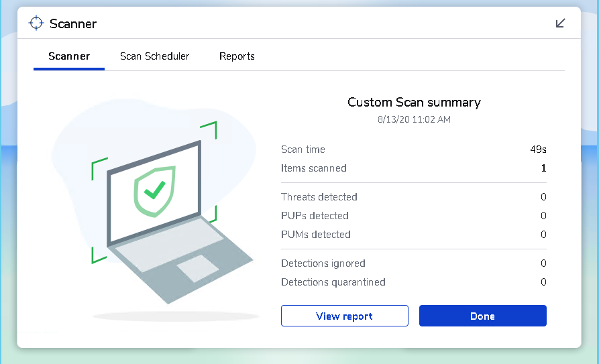Click the Custom Scan summary heading
Viewport: 599px width, 364px height.
414,103
